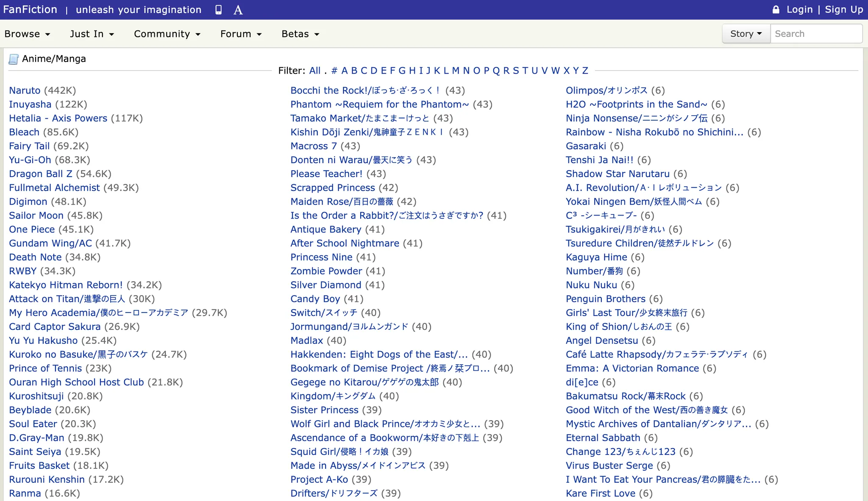Viewport: 868px width, 501px height.
Task: Expand the Community dropdown menu
Action: point(167,34)
